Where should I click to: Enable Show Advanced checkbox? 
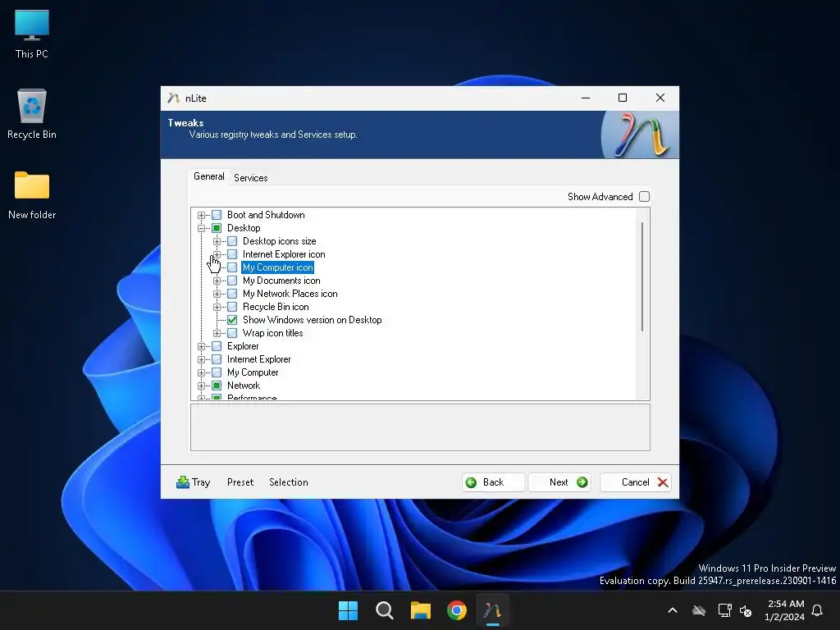[644, 197]
